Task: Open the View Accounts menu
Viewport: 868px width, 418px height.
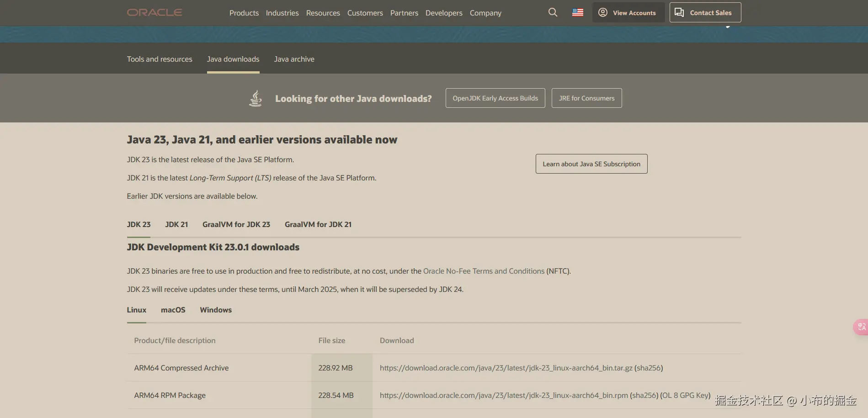Action: pyautogui.click(x=628, y=12)
